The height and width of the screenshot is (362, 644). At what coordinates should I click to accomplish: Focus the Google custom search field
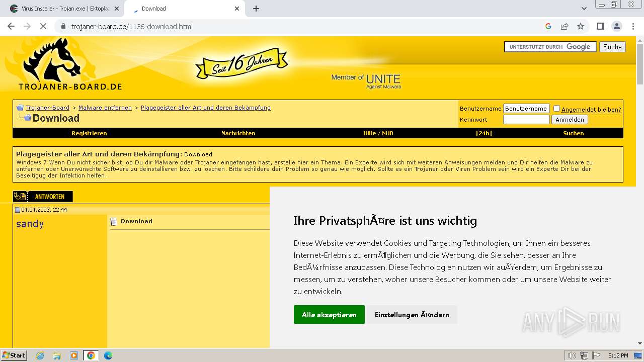pyautogui.click(x=550, y=47)
